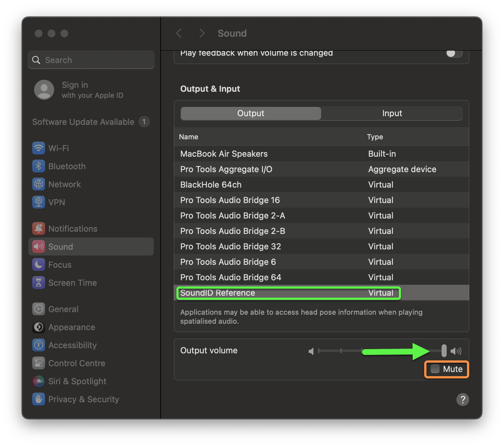The width and height of the screenshot is (504, 446).
Task: Open Notifications sidebar label
Action: (73, 228)
